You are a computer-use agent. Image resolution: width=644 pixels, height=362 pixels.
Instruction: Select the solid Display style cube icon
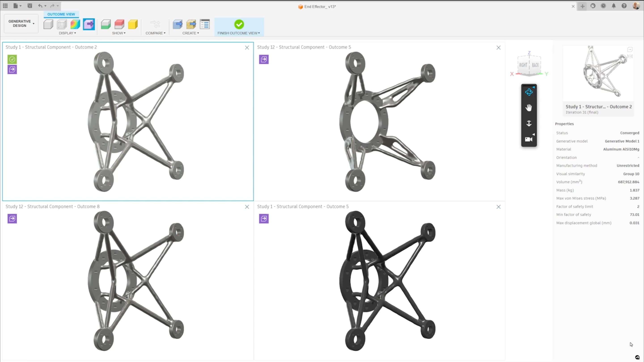pyautogui.click(x=48, y=24)
